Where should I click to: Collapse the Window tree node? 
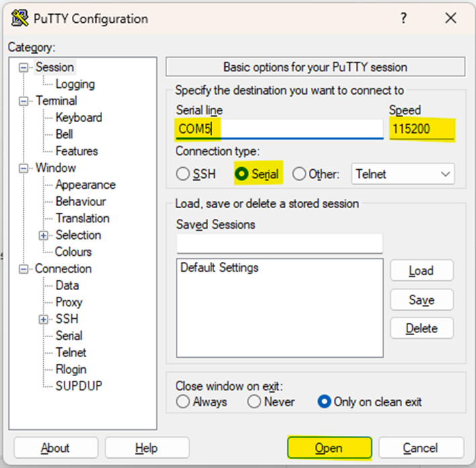(23, 169)
